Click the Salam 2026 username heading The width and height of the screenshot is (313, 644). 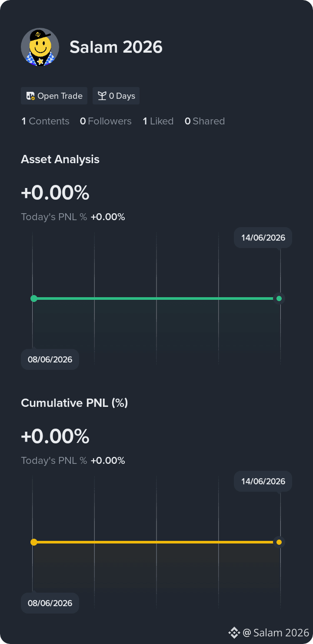(x=116, y=47)
